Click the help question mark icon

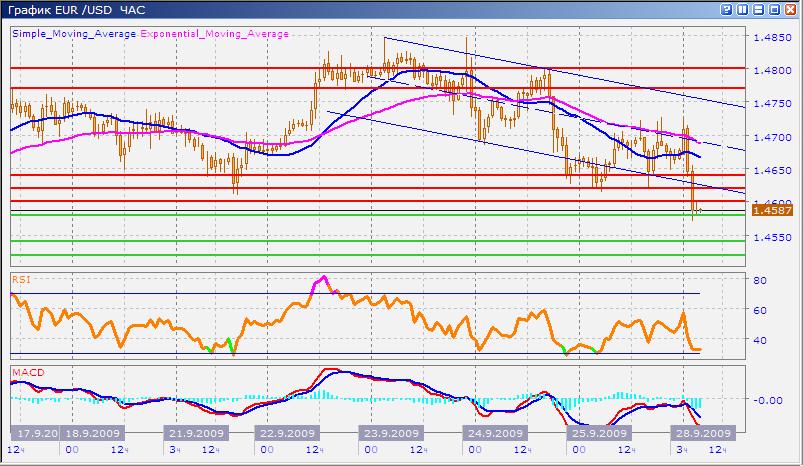pos(725,9)
